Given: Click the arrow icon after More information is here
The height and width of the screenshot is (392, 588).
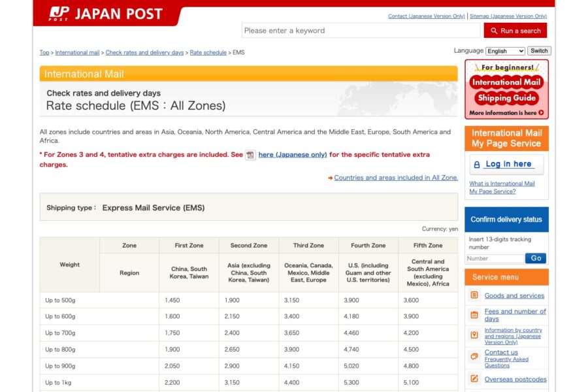Looking at the screenshot, I should [541, 112].
